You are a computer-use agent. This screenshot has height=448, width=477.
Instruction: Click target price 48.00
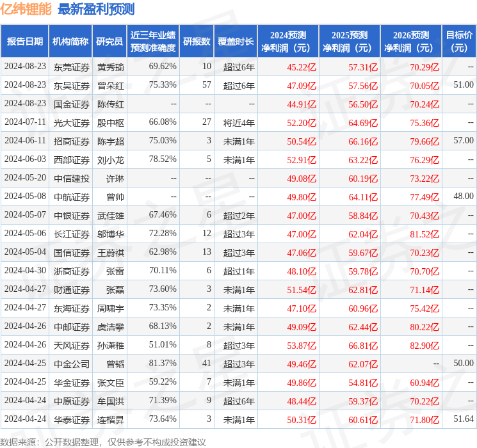click(x=464, y=196)
